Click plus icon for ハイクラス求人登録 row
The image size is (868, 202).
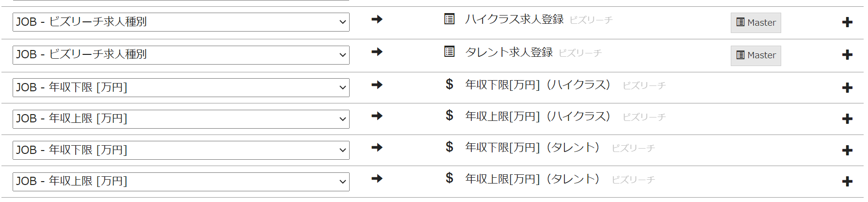tap(847, 22)
